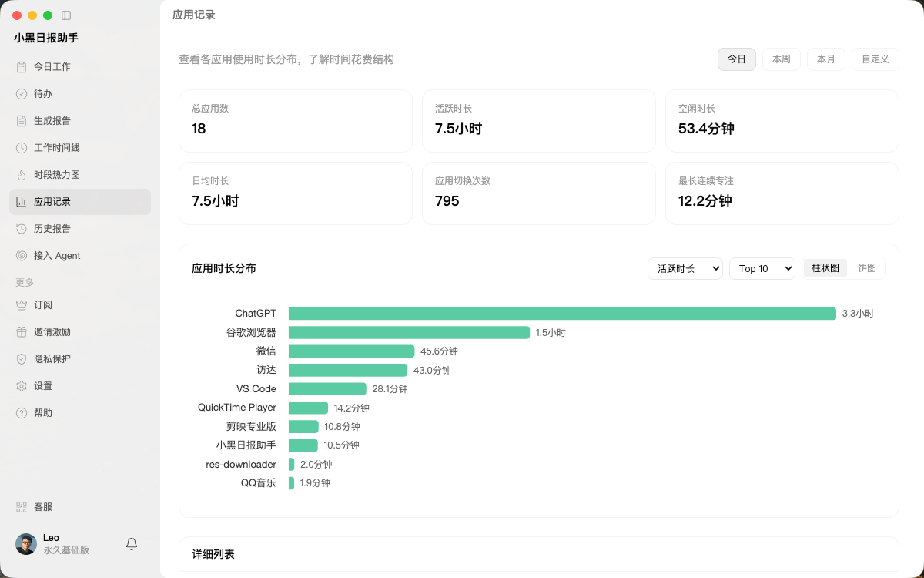Open notifications with the bell icon
924x578 pixels.
(132, 544)
